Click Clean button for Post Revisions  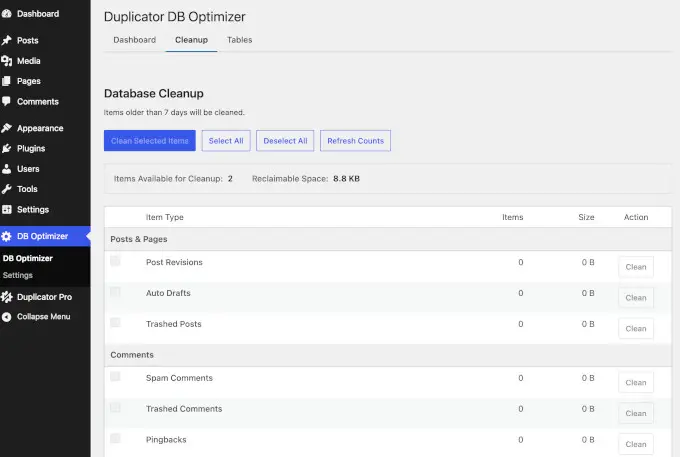click(x=636, y=267)
